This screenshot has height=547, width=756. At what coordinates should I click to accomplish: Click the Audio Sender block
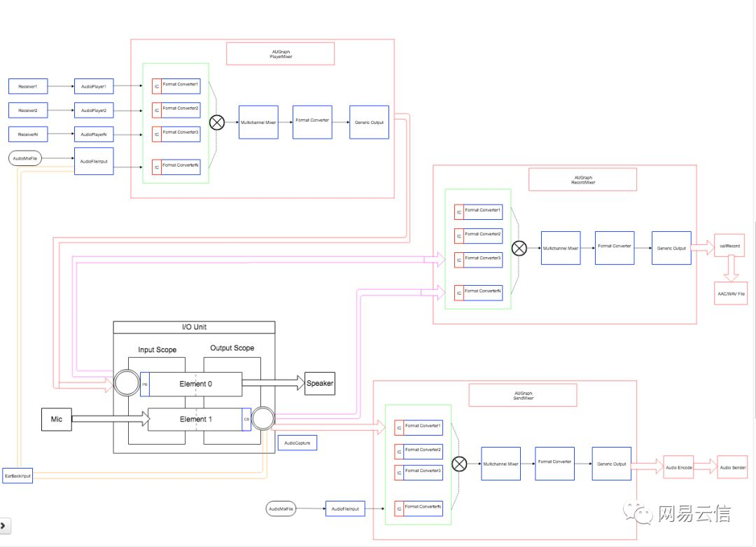coord(732,467)
